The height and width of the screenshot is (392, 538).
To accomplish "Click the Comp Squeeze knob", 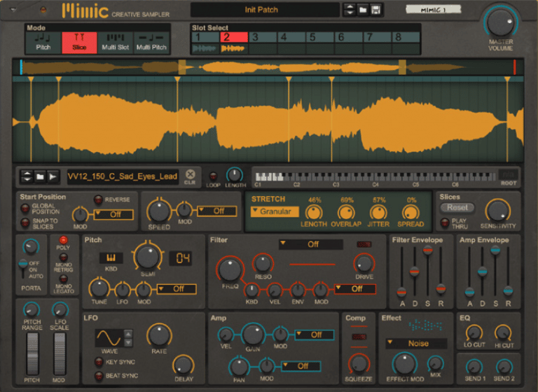I will click(x=358, y=364).
